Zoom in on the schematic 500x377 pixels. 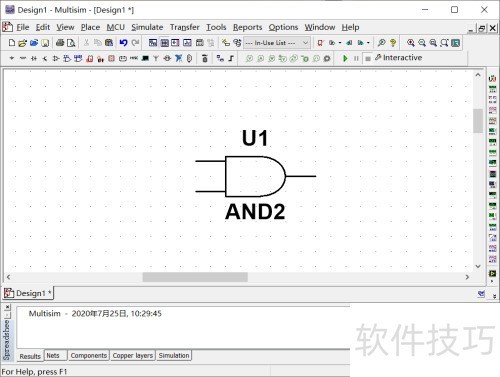(411, 43)
